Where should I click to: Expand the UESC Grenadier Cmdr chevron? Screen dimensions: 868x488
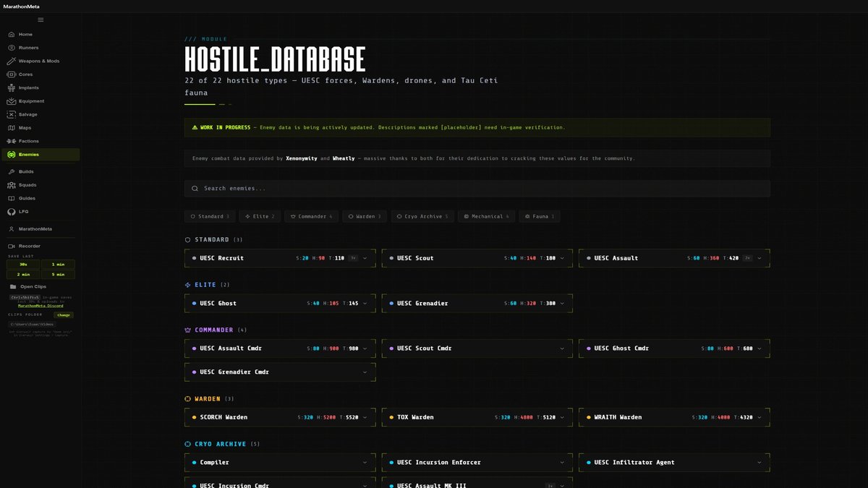pos(365,372)
